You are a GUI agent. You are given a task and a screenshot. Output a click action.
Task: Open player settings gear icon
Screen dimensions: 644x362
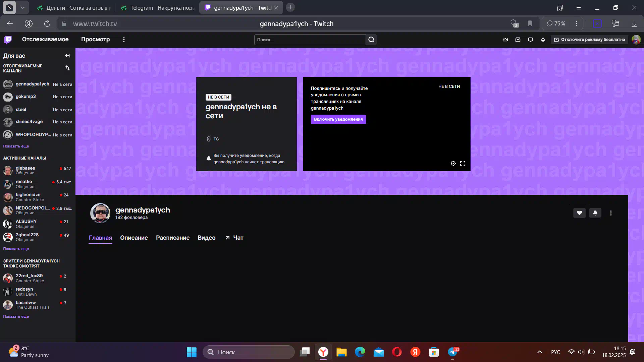point(453,163)
